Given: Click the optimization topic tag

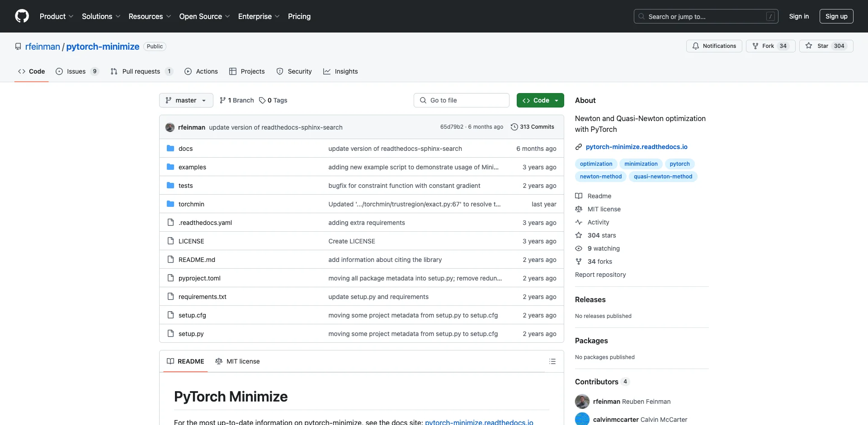Looking at the screenshot, I should (596, 164).
